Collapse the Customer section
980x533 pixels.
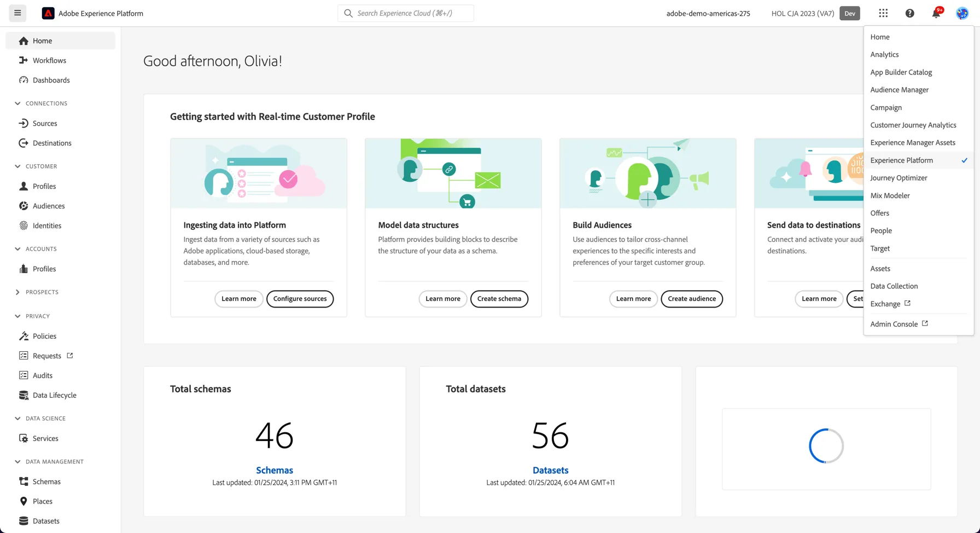[x=17, y=166]
